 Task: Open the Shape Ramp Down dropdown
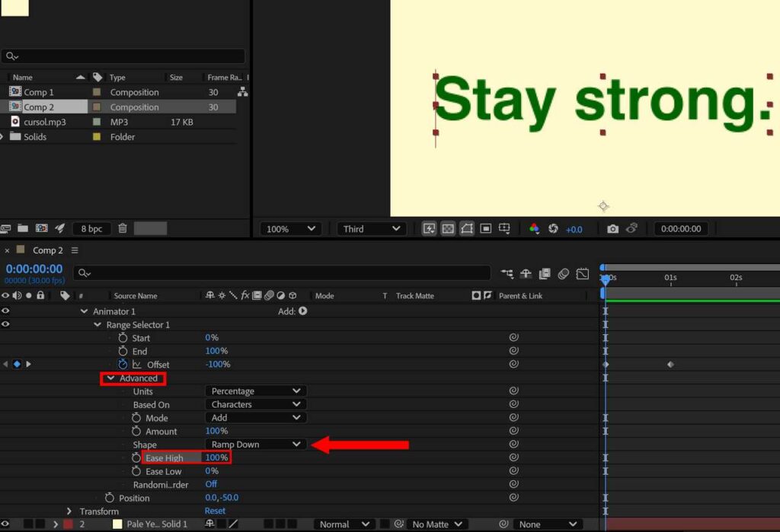tap(256, 444)
